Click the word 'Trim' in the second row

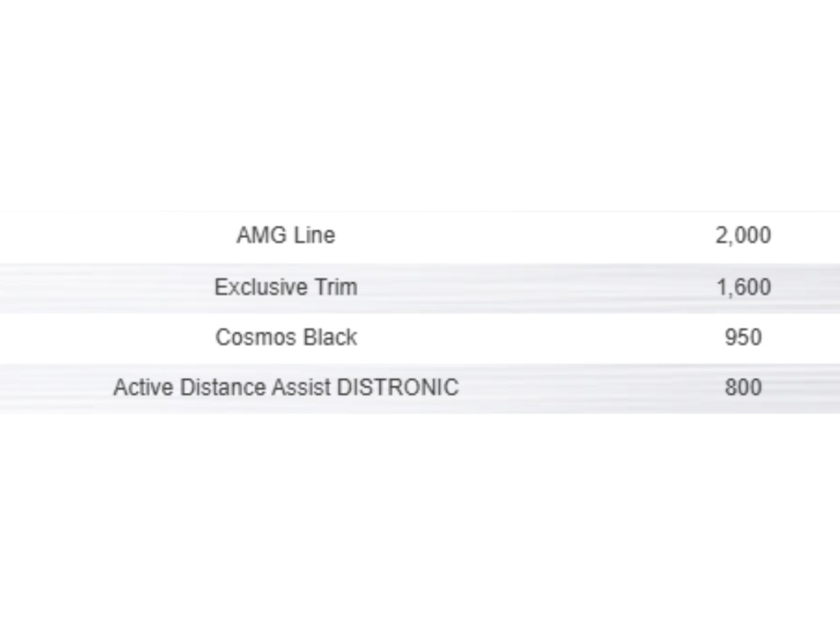(336, 287)
